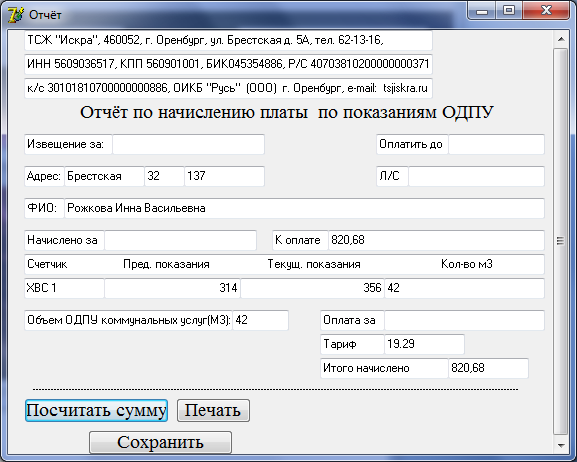Viewport: 577px width, 462px height.
Task: Click the Оплата за label
Action: tap(352, 320)
